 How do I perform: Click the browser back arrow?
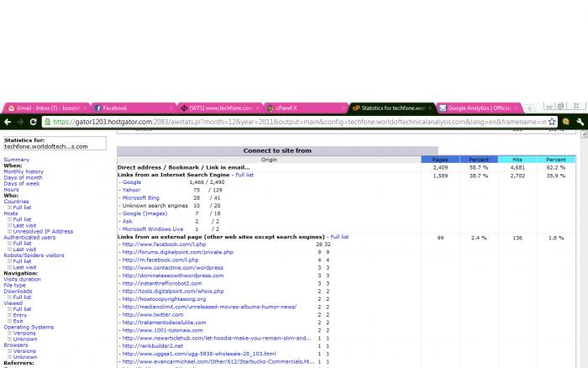[8, 122]
